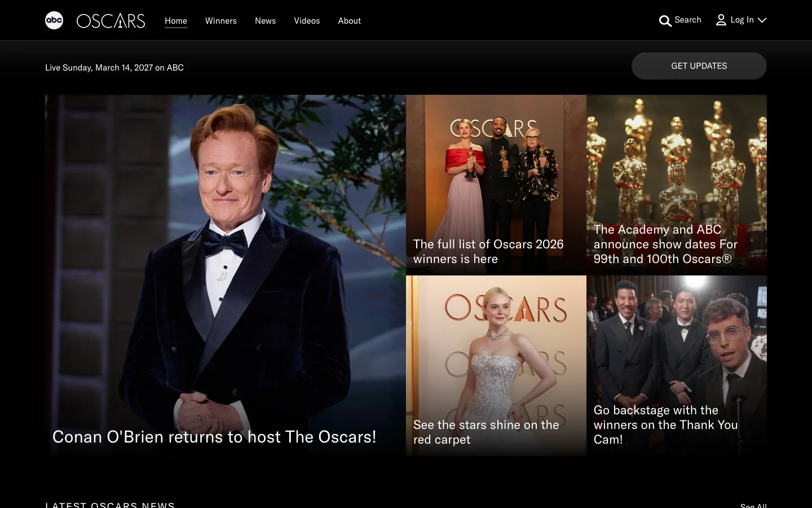812x508 pixels.
Task: Open the News section
Action: [266, 21]
